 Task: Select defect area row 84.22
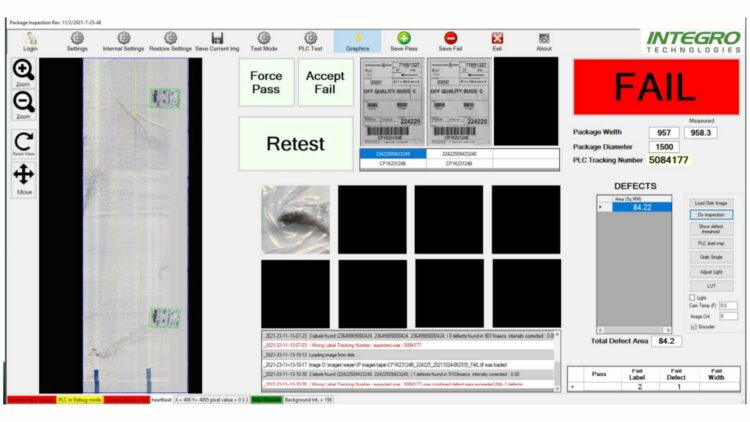click(642, 207)
